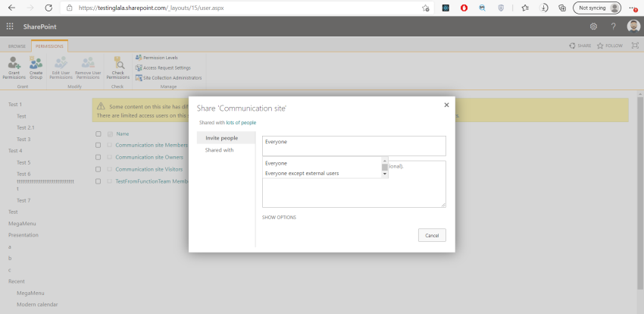
Task: Reload the page with refresh icon
Action: 48,8
